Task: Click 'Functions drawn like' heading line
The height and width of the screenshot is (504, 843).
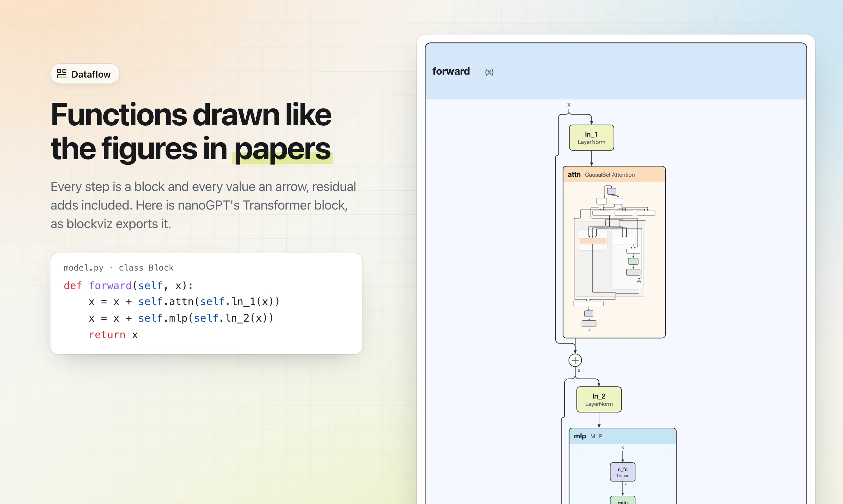Action: pyautogui.click(x=191, y=114)
